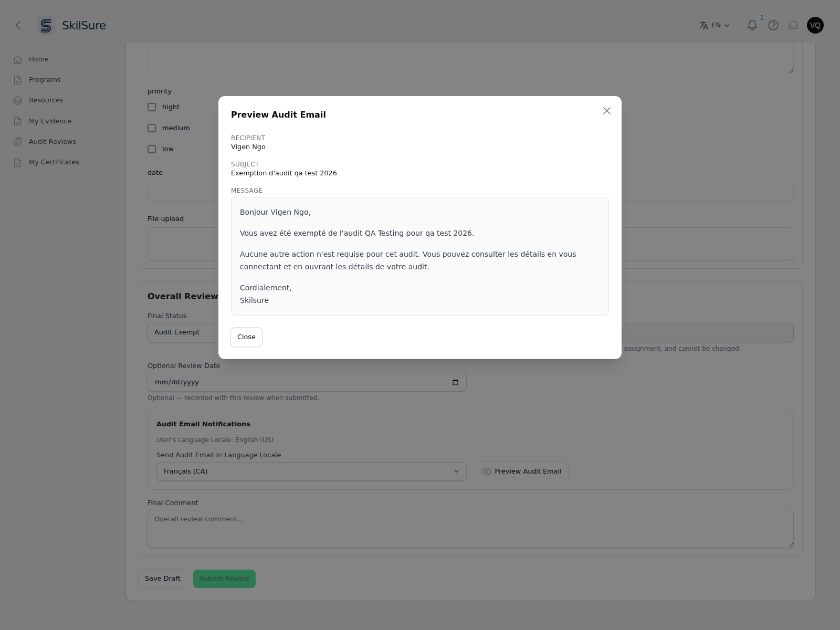Viewport: 840px width, 630px height.
Task: Click the Programs sidebar icon
Action: pyautogui.click(x=18, y=80)
